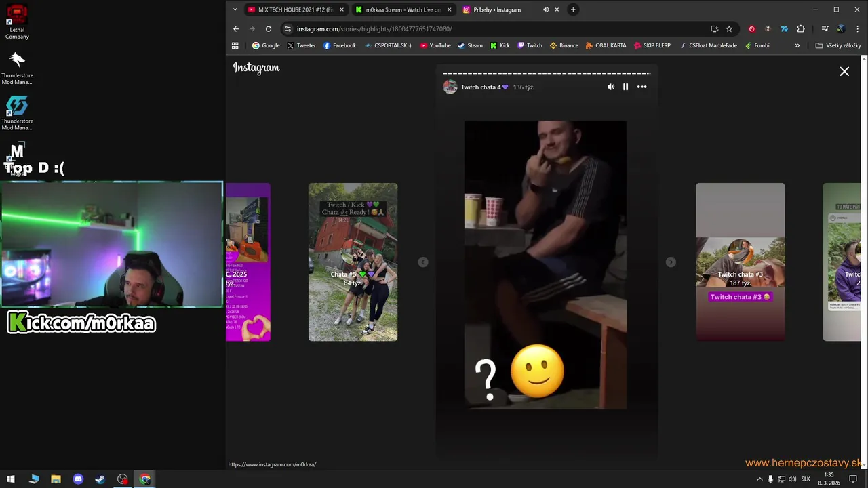The height and width of the screenshot is (488, 868).
Task: Open the volume control in system tray
Action: pyautogui.click(x=792, y=479)
